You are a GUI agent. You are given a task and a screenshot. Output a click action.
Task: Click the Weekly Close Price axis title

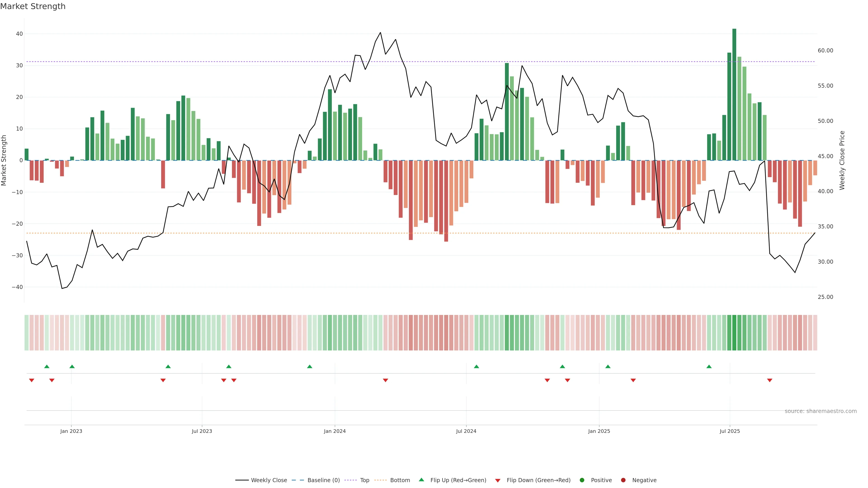pyautogui.click(x=842, y=160)
